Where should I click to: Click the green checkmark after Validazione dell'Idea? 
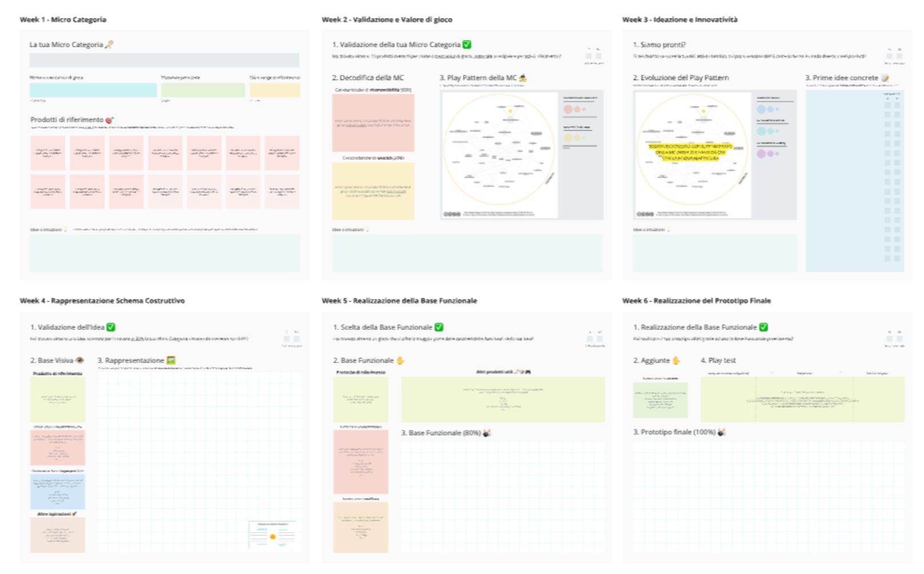[x=111, y=327]
